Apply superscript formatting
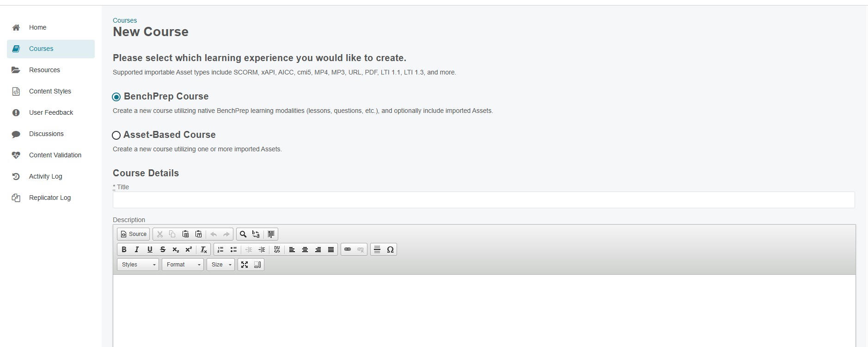Viewport: 868px width, 347px height. [189, 249]
